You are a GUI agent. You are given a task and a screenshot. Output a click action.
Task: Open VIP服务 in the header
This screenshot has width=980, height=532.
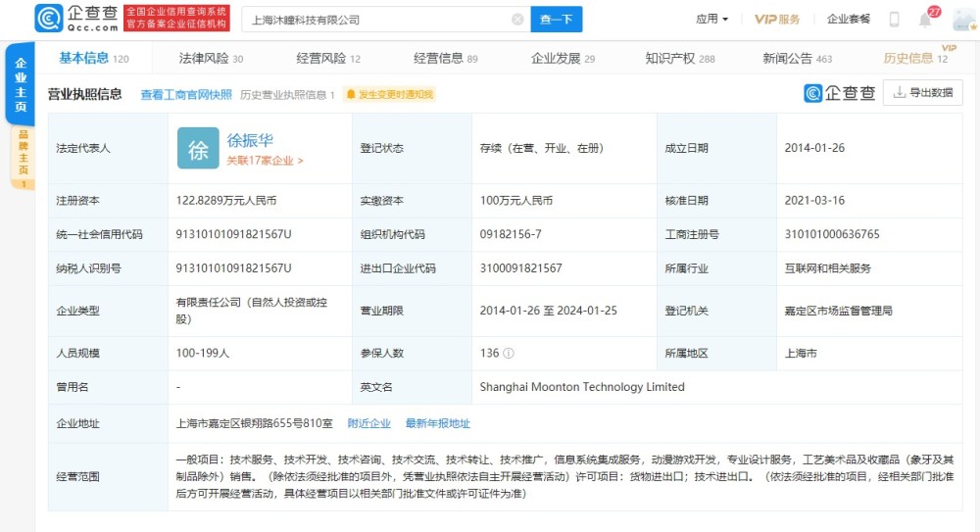pos(777,20)
